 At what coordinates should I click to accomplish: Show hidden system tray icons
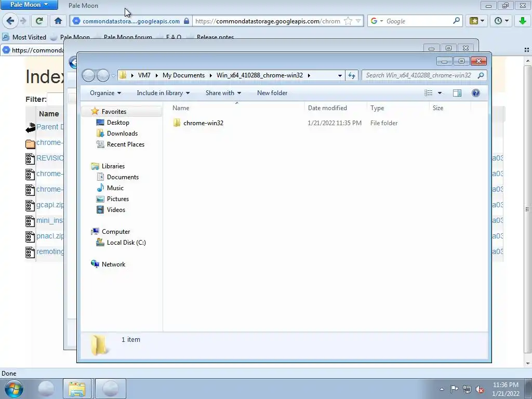(x=442, y=389)
